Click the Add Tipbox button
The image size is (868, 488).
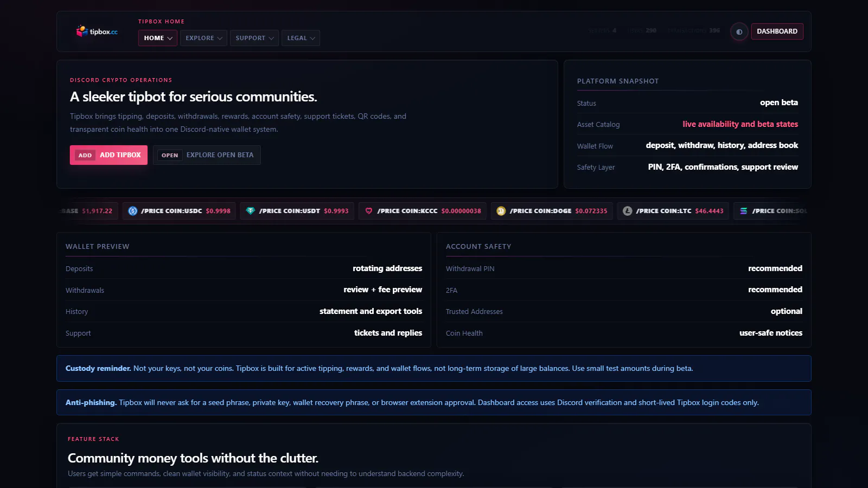[108, 155]
